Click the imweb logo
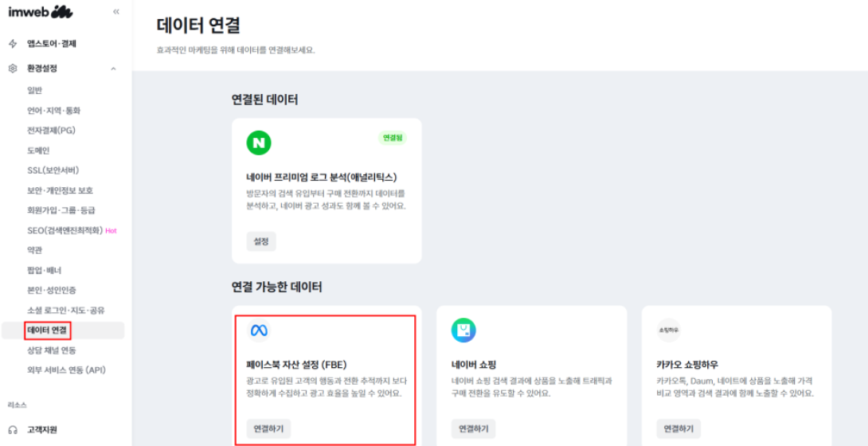The height and width of the screenshot is (446, 868). (41, 13)
